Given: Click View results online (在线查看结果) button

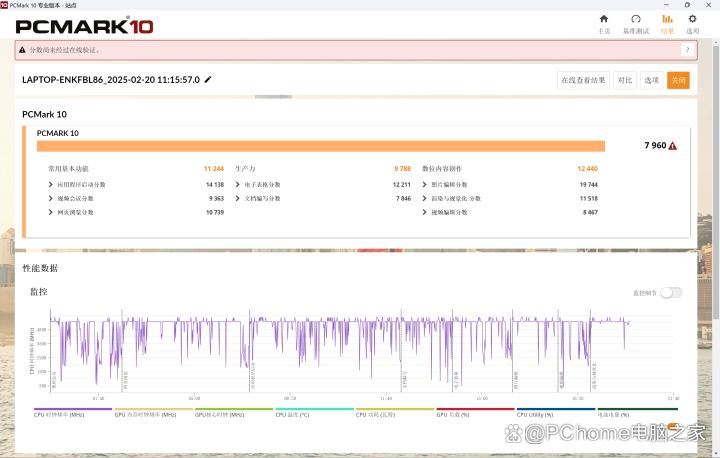Looking at the screenshot, I should [583, 80].
